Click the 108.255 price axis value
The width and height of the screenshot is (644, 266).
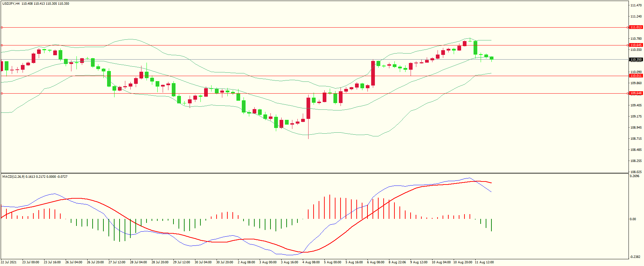(x=636, y=161)
